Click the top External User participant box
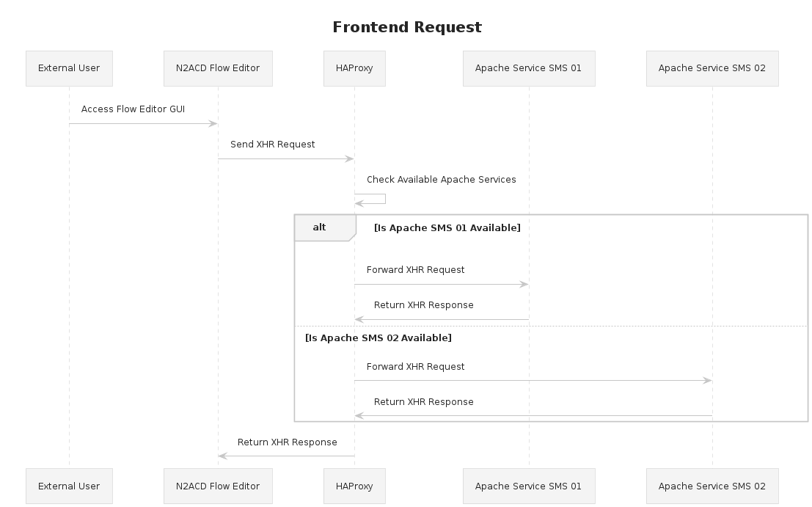 pos(69,68)
